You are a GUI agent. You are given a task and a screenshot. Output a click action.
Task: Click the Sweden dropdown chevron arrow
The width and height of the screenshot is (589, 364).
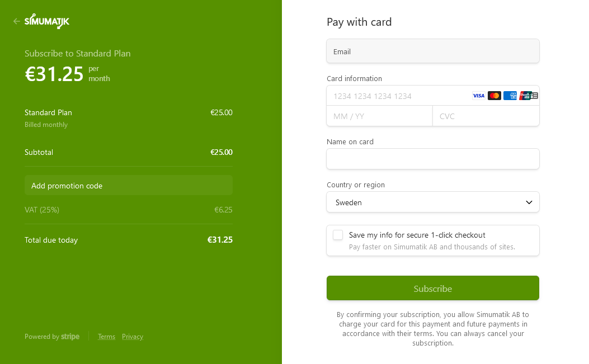point(529,202)
